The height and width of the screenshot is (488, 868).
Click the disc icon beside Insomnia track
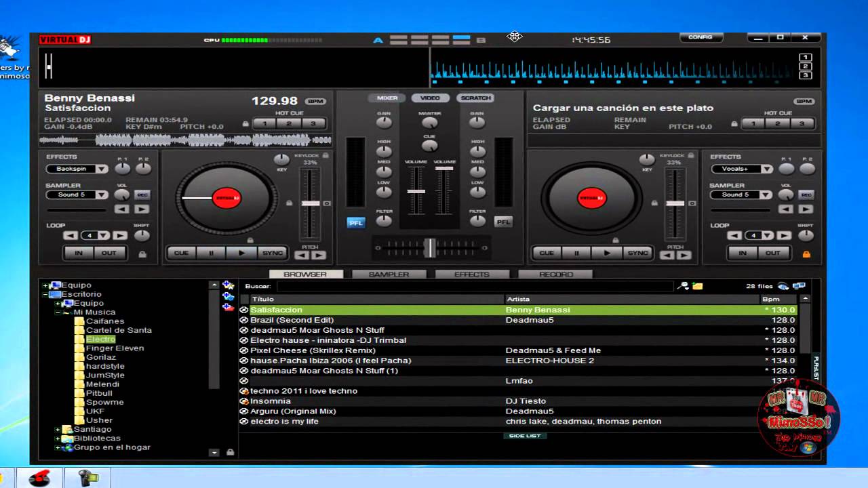click(x=244, y=401)
